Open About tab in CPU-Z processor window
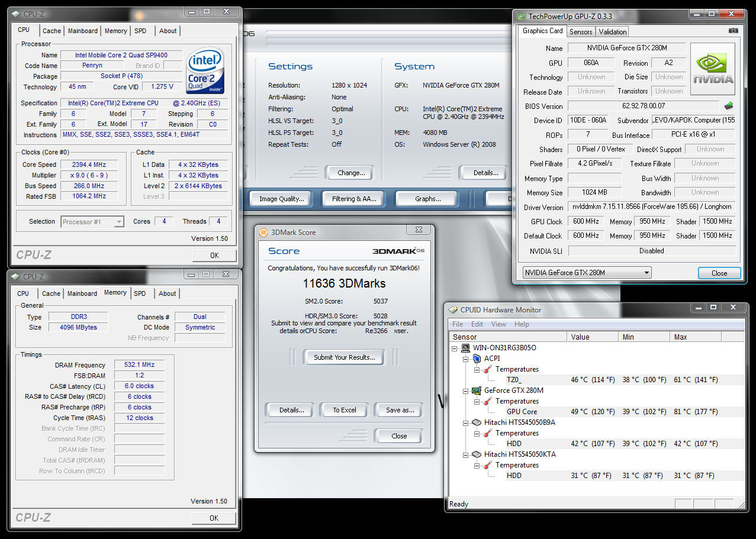Viewport: 756px width, 539px height. [x=168, y=31]
